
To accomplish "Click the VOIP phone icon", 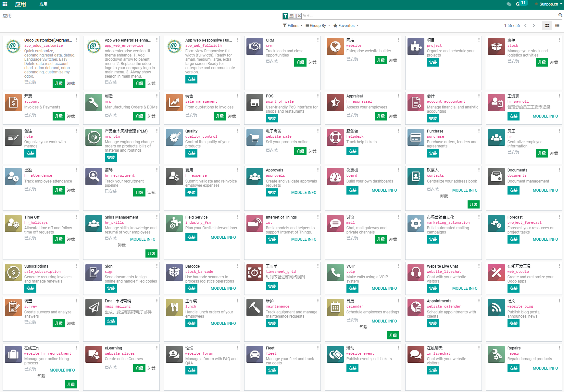I will coord(335,272).
